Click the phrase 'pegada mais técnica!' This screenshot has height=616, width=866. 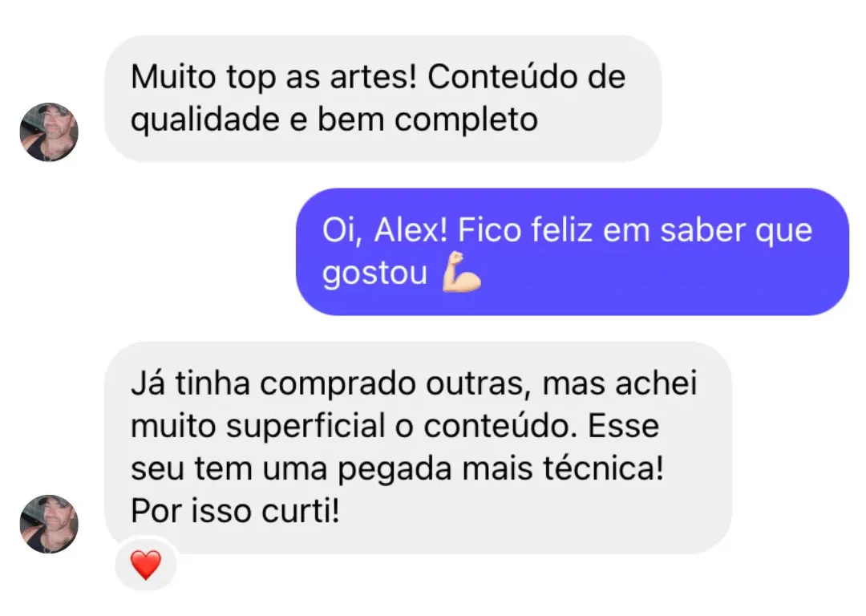[500, 469]
